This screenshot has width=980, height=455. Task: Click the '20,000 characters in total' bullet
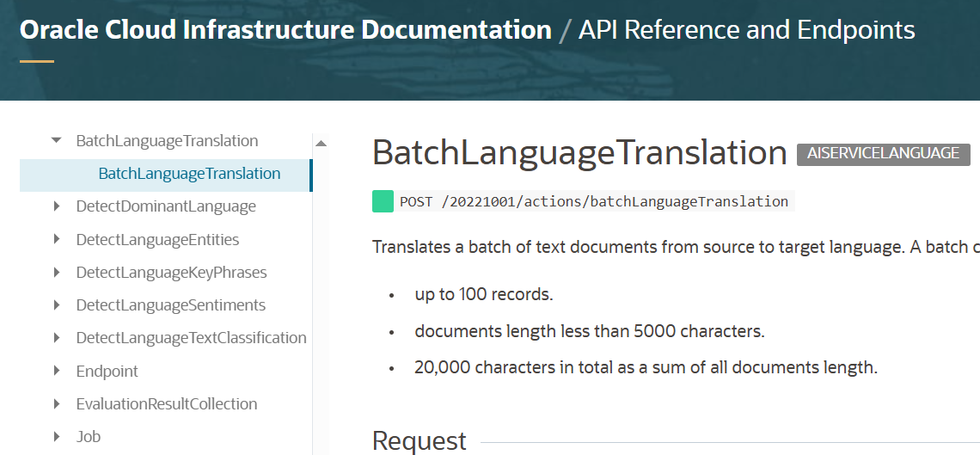(x=646, y=367)
